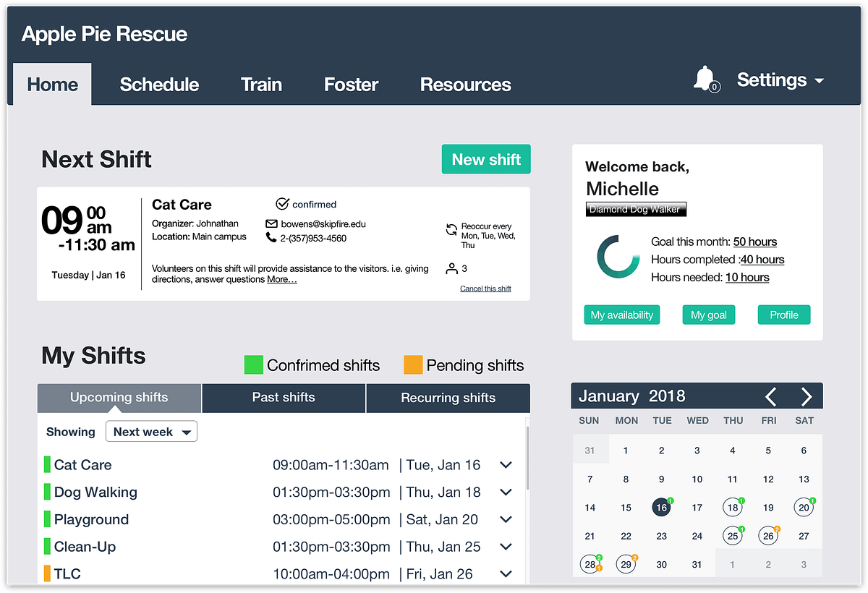This screenshot has height=593, width=868.
Task: Switch to the Past shifts tab
Action: click(284, 398)
